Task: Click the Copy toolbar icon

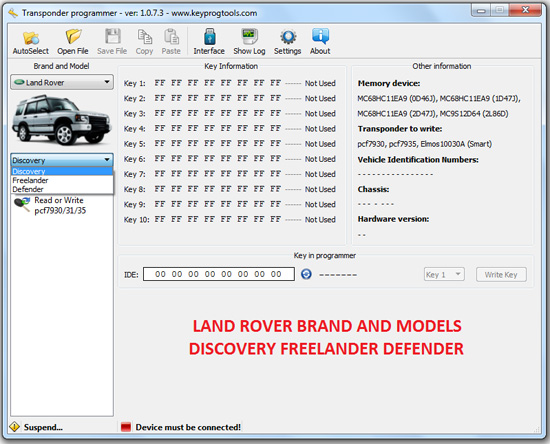Action: point(145,37)
